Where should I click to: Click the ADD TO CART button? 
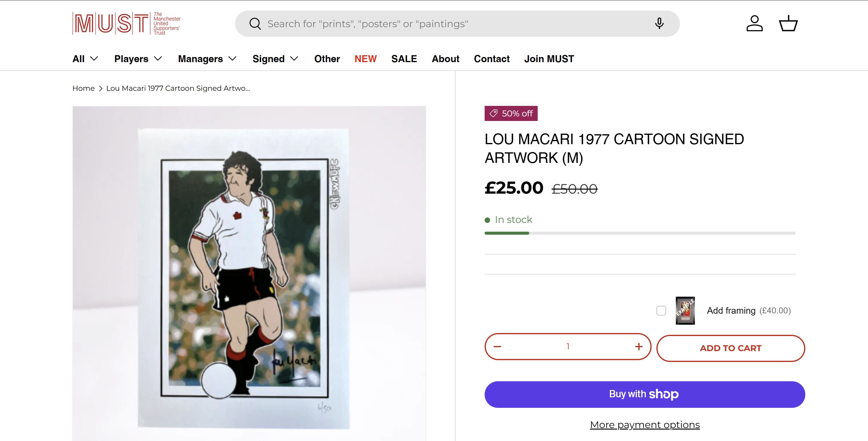click(731, 348)
